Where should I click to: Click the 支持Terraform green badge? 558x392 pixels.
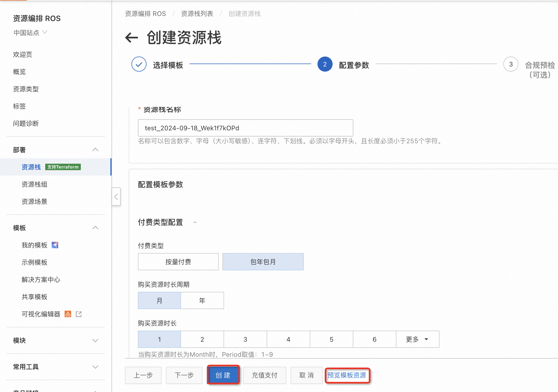pyautogui.click(x=63, y=167)
